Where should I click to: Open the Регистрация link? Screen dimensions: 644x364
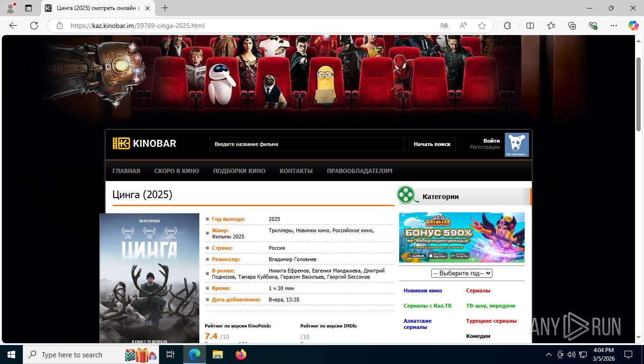pos(484,147)
